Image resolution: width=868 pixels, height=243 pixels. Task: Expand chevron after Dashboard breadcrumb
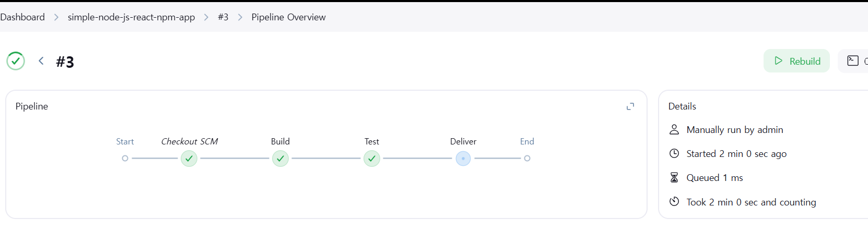tap(56, 17)
